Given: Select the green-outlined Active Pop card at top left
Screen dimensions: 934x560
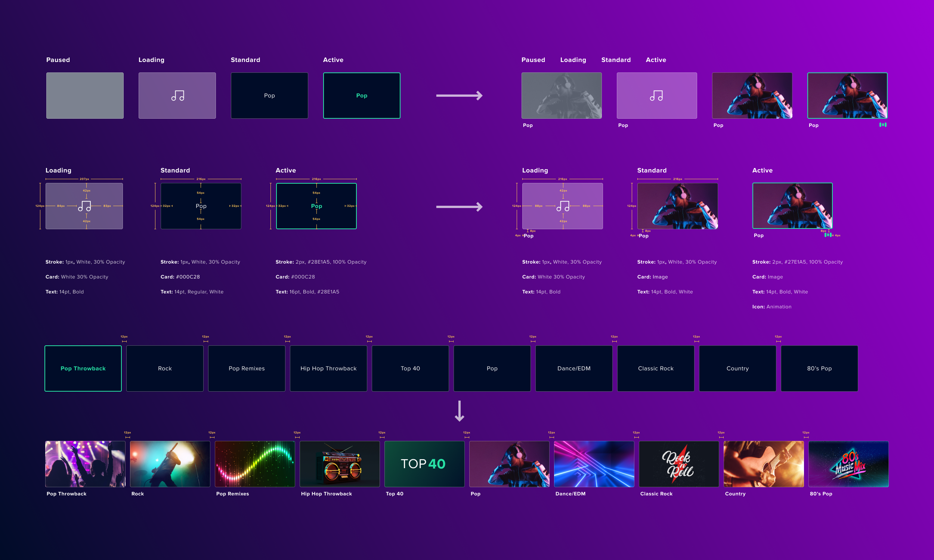Looking at the screenshot, I should click(362, 96).
